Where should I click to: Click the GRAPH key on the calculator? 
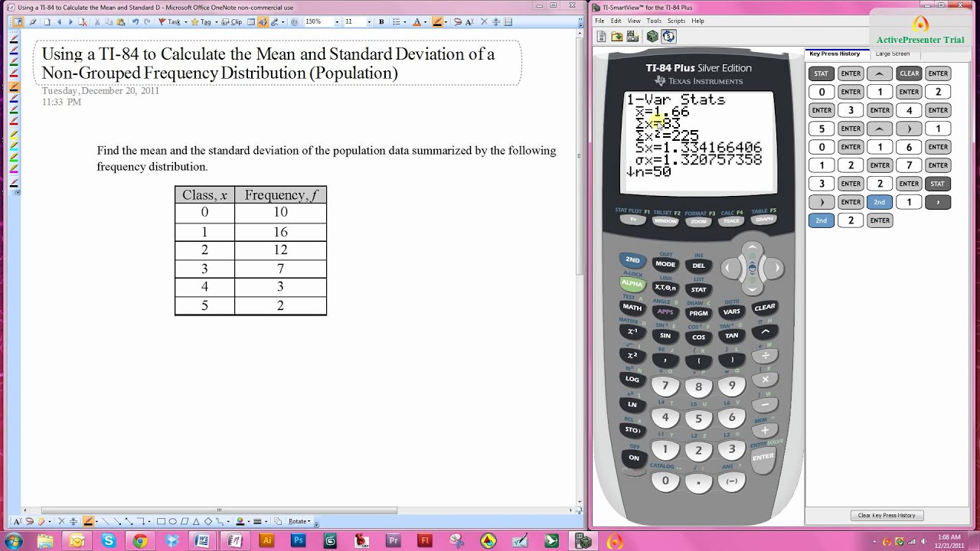763,220
